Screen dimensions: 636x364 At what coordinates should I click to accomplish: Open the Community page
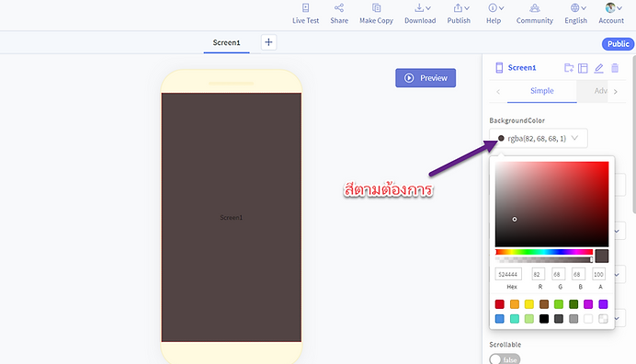(x=534, y=14)
